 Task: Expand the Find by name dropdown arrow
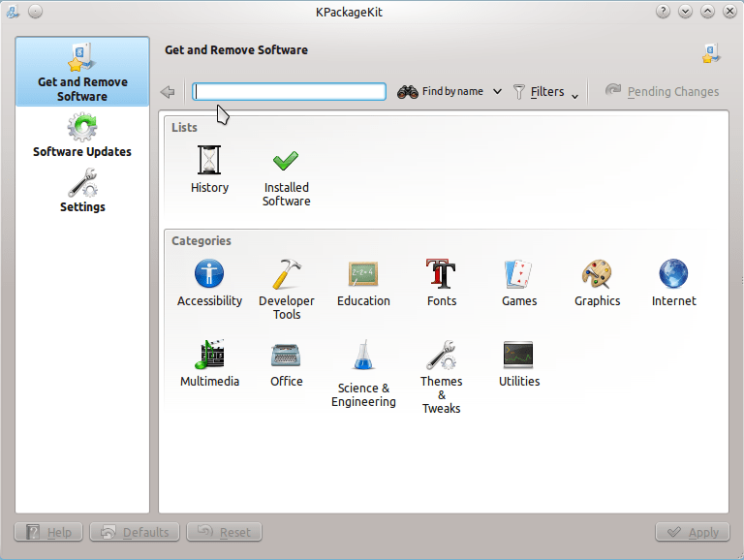click(x=497, y=92)
